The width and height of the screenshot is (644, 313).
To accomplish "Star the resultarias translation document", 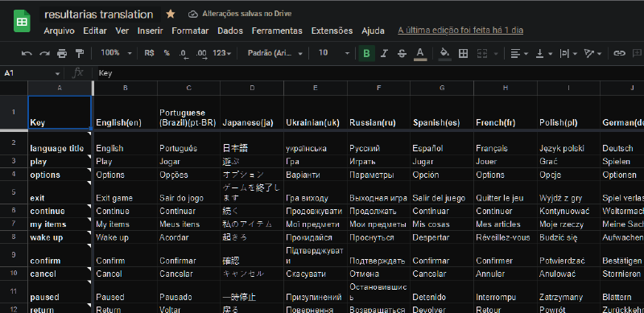I will [171, 14].
